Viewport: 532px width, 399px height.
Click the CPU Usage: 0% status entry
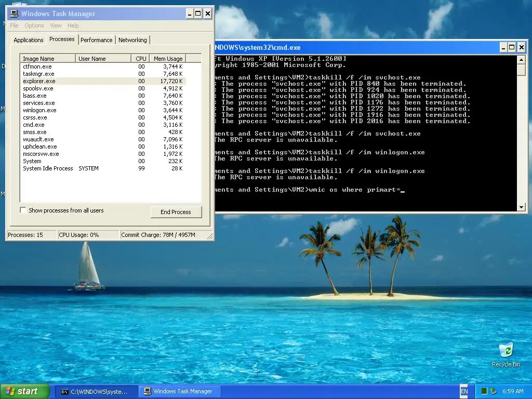coord(88,235)
